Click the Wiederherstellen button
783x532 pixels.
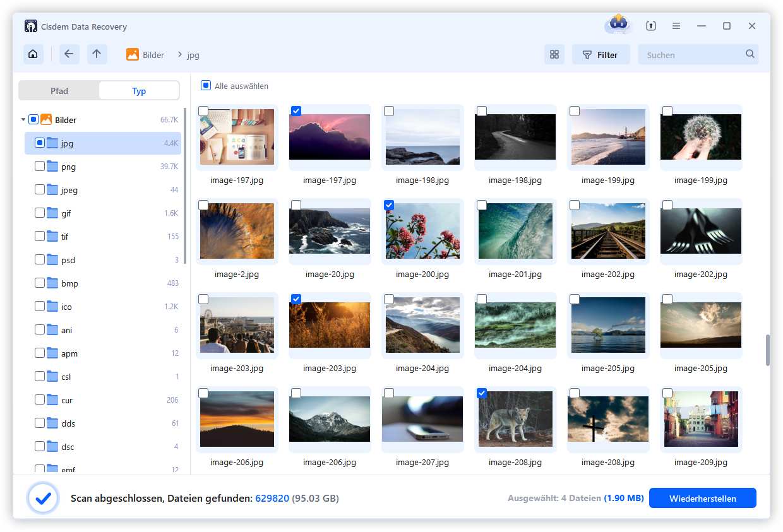pyautogui.click(x=702, y=499)
